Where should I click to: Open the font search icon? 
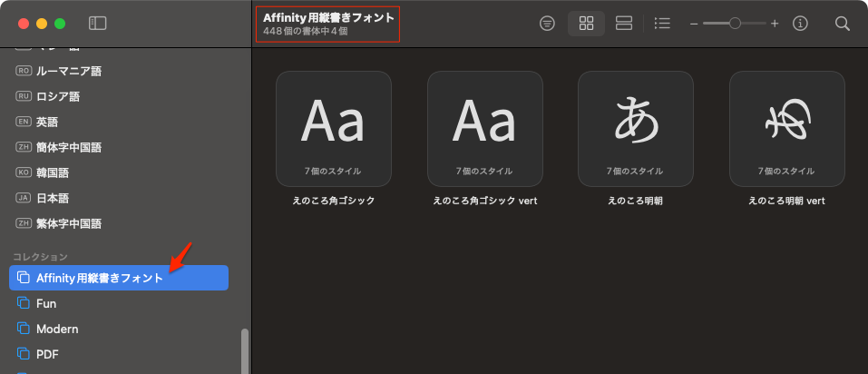point(842,24)
